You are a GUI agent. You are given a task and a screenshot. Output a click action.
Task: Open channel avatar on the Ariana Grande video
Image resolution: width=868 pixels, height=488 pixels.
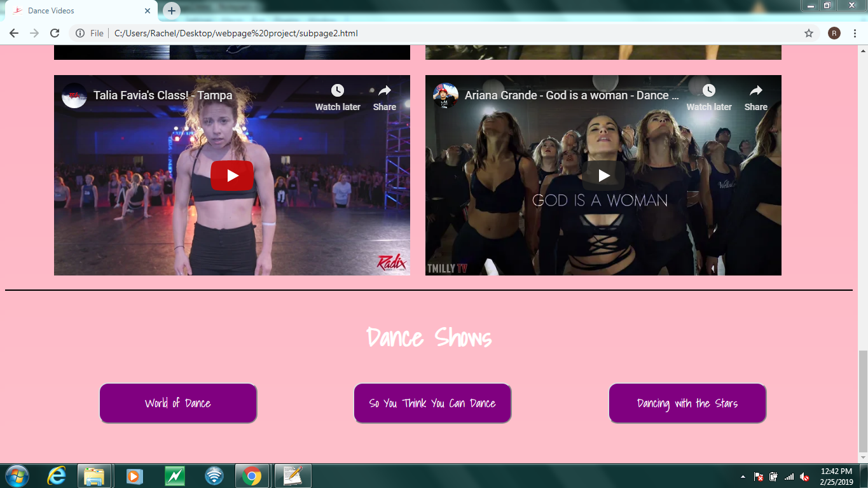(446, 95)
